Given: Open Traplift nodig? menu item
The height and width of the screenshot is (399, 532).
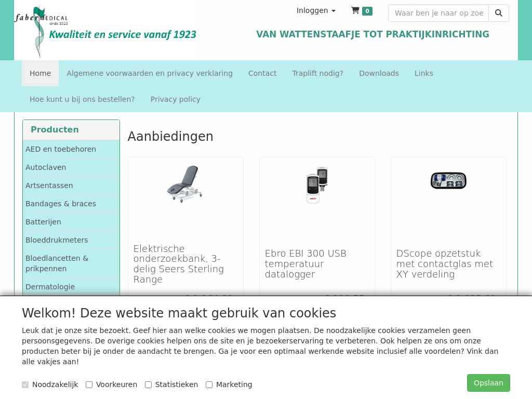Looking at the screenshot, I should [x=317, y=73].
